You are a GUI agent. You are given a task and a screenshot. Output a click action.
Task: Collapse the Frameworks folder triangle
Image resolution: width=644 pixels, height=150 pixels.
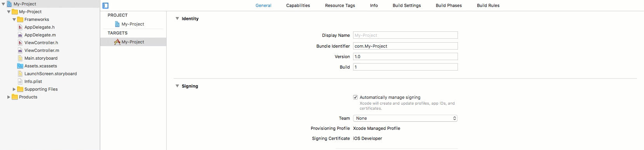click(x=14, y=19)
